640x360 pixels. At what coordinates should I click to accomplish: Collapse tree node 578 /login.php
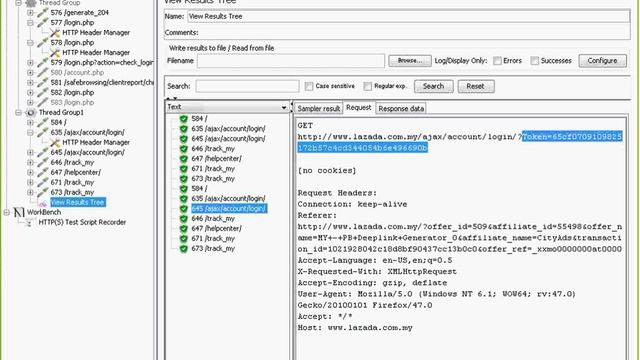(30, 42)
